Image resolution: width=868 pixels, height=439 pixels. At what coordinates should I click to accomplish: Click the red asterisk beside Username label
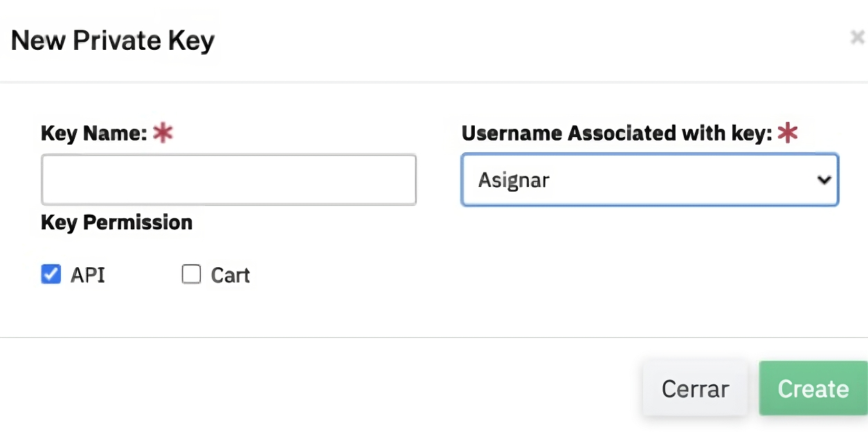tap(787, 133)
